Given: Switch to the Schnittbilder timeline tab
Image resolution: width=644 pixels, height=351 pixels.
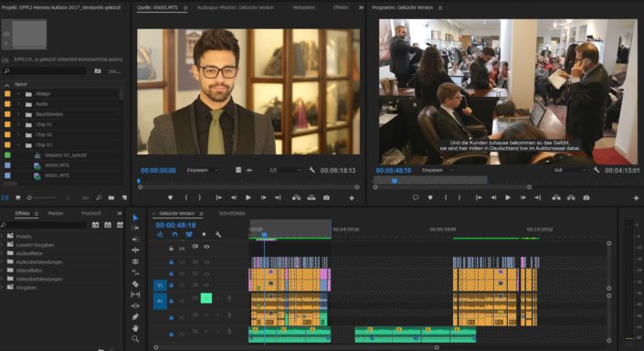Looking at the screenshot, I should coord(232,213).
